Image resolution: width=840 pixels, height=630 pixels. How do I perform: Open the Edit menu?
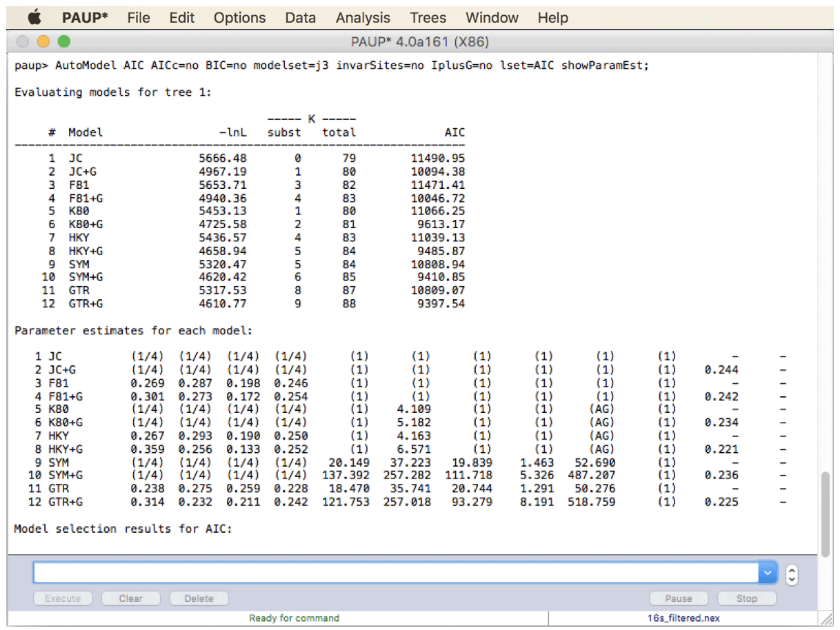click(x=182, y=18)
